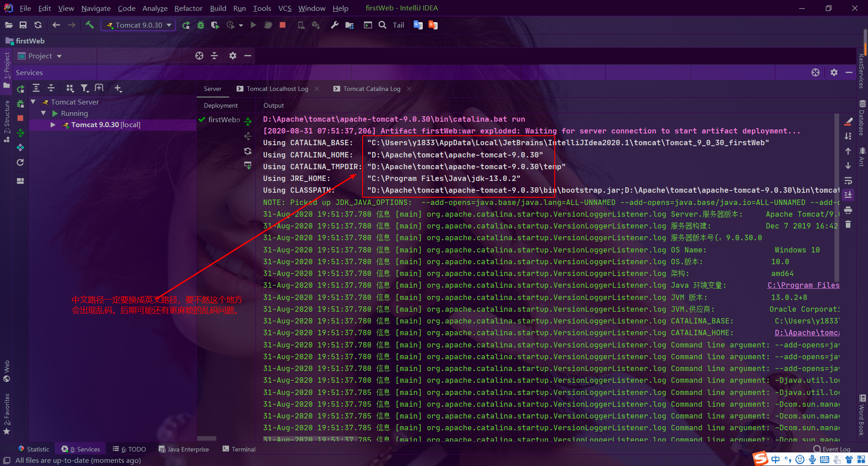Open the Refactor menu
This screenshot has width=868, height=466.
click(x=188, y=8)
